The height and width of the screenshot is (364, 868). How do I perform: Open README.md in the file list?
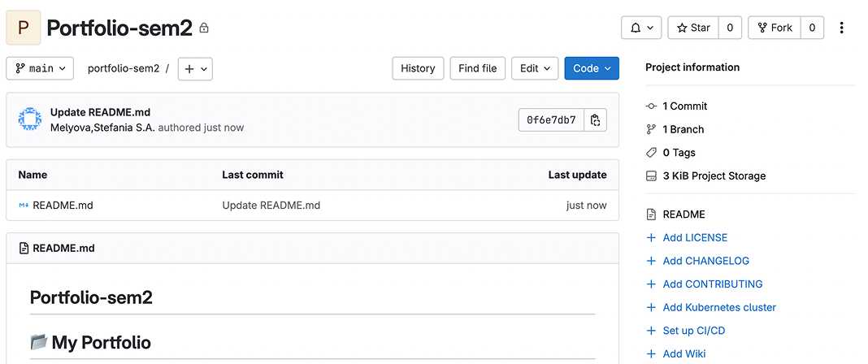[63, 206]
